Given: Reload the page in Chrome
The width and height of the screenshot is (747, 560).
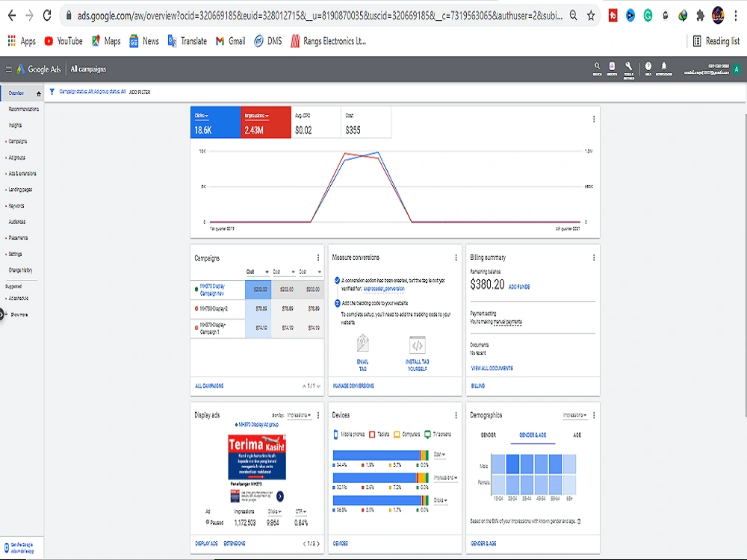Looking at the screenshot, I should (46, 15).
